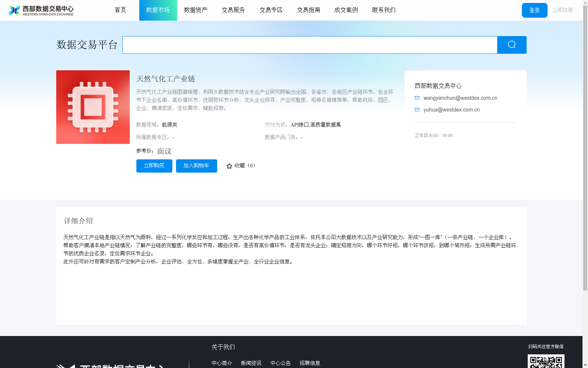
Task: Click footer heading 关于我们
Action: point(223,347)
